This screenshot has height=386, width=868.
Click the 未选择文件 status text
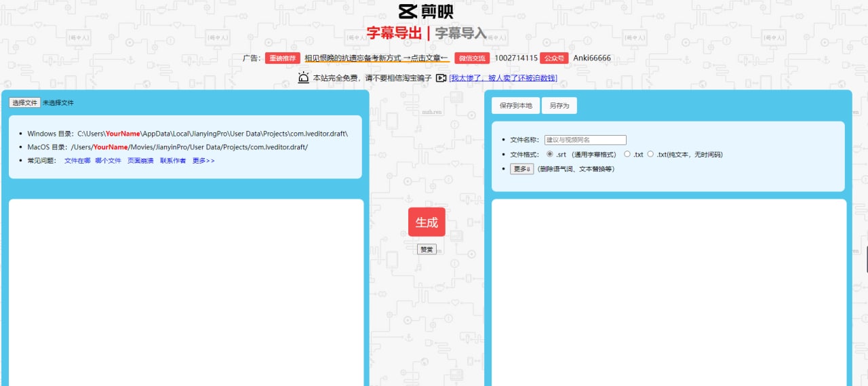(x=58, y=103)
